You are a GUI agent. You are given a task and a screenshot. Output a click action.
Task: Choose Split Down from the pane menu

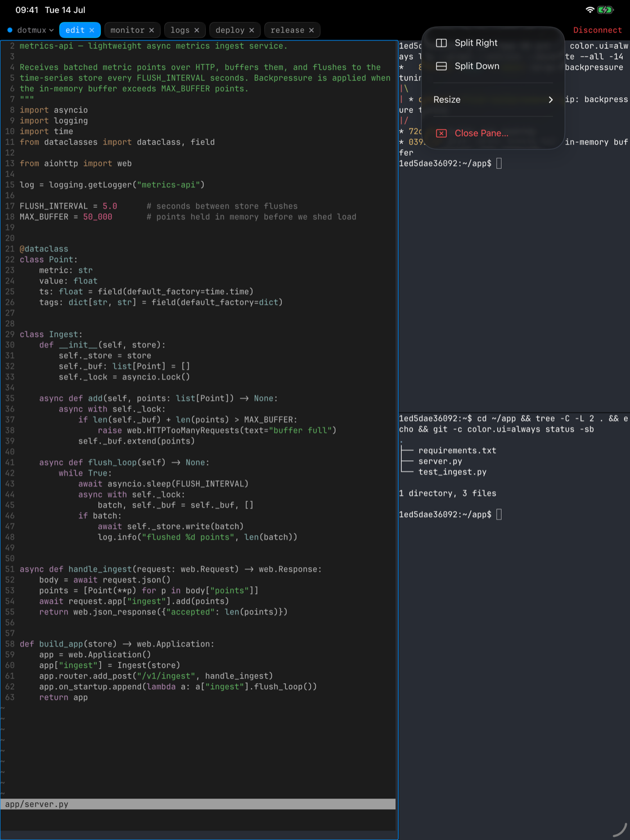[493, 66]
